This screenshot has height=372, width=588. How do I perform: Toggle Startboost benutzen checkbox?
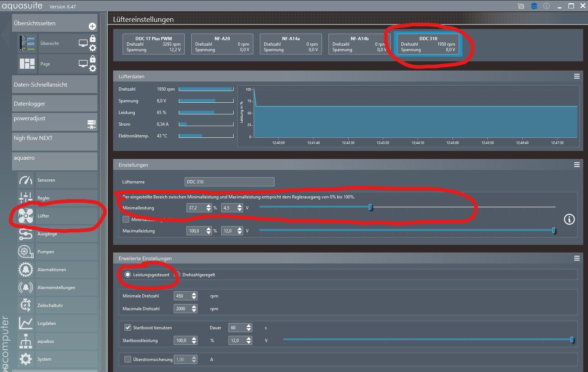128,328
